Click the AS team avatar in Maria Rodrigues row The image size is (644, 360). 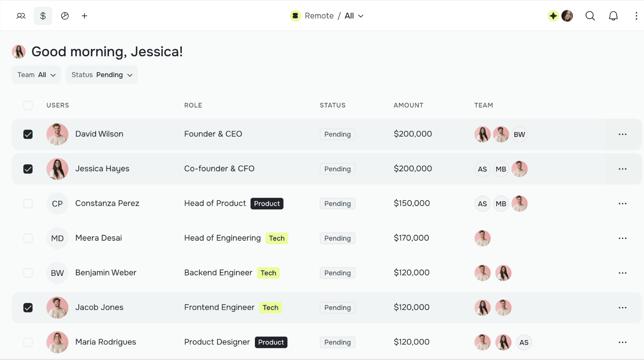click(x=524, y=343)
